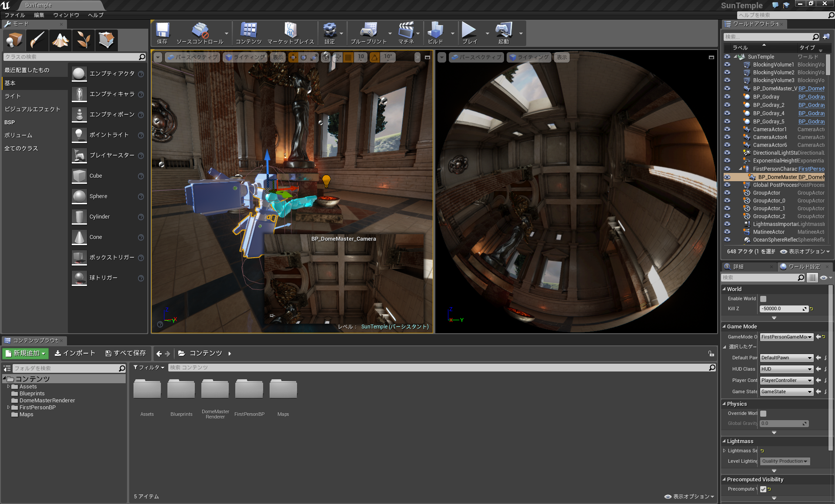The width and height of the screenshot is (835, 504).
Task: Toggle visibility eye for MatineeActor
Action: [x=727, y=232]
